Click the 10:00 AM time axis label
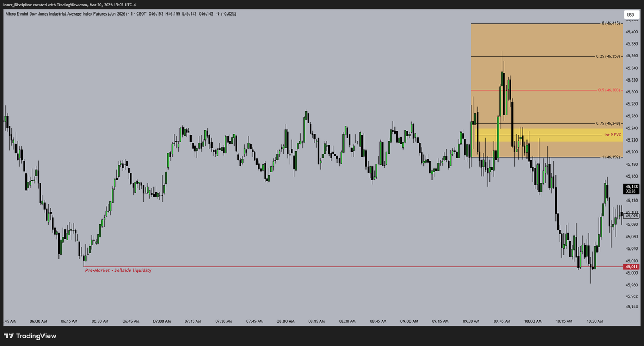Image resolution: width=644 pixels, height=346 pixels. pyautogui.click(x=532, y=321)
